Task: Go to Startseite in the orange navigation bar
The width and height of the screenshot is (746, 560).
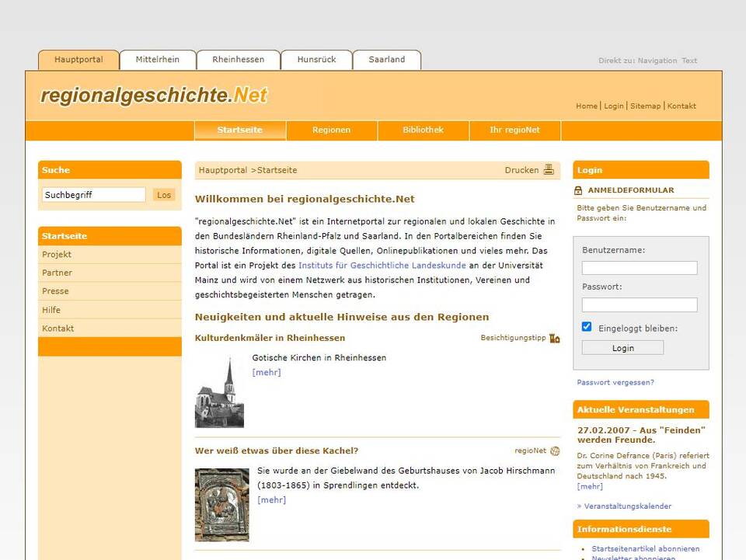Action: [x=240, y=130]
